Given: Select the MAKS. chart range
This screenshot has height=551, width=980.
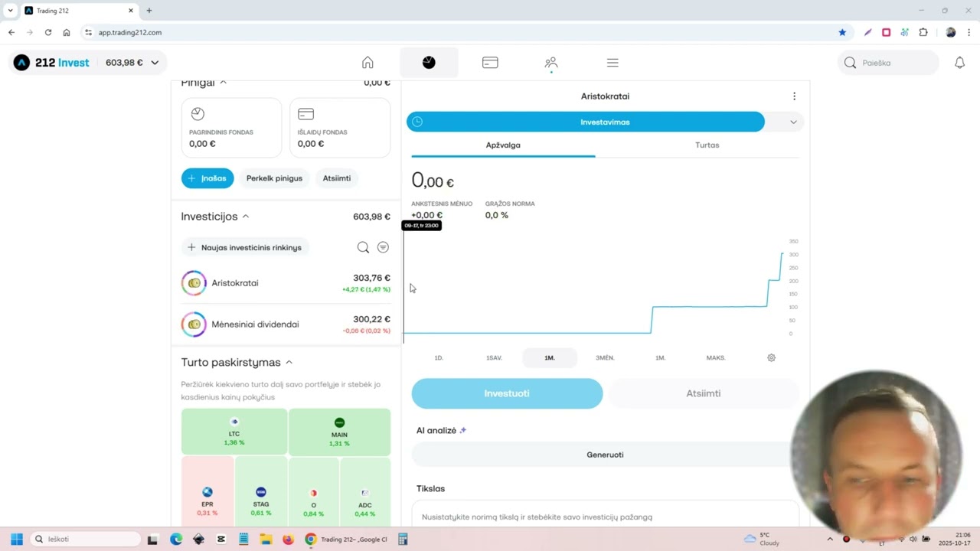Looking at the screenshot, I should click(716, 357).
